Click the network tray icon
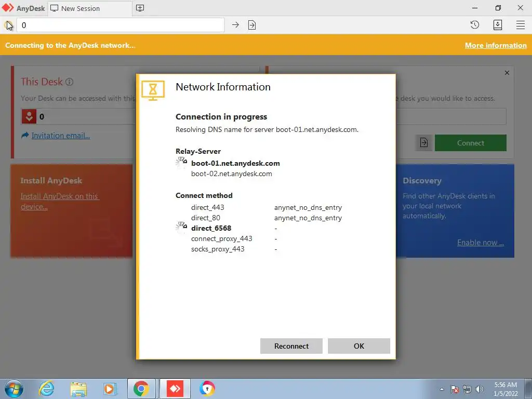 (x=467, y=389)
